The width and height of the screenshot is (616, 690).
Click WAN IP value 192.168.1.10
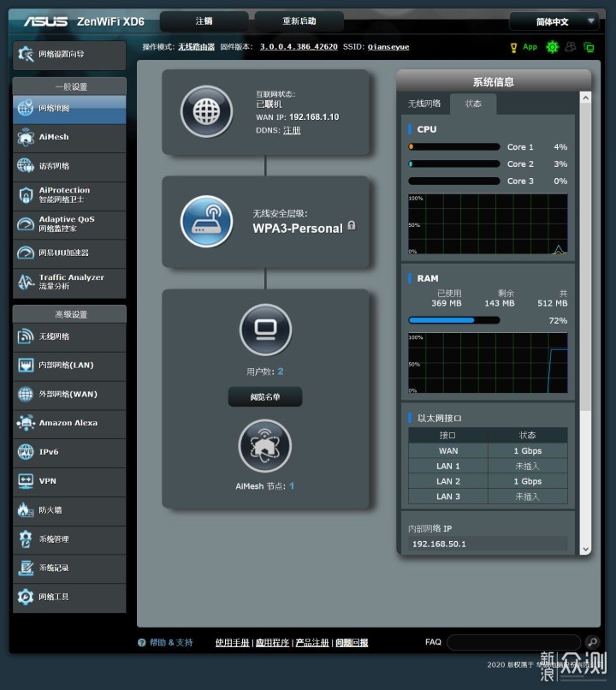click(x=314, y=117)
